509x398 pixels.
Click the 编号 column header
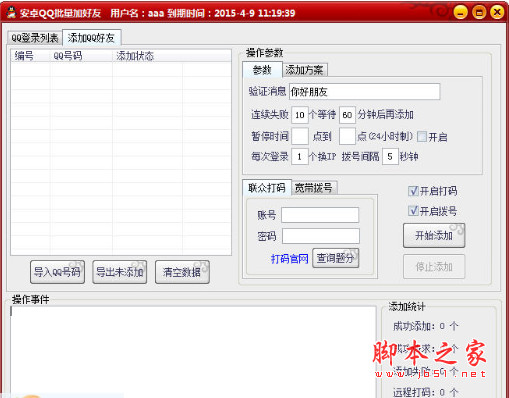coord(31,56)
